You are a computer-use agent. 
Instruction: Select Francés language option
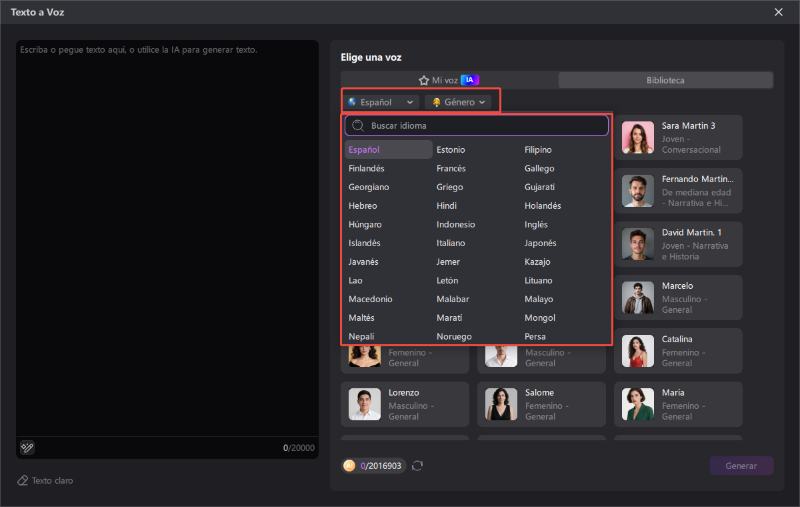pyautogui.click(x=451, y=168)
